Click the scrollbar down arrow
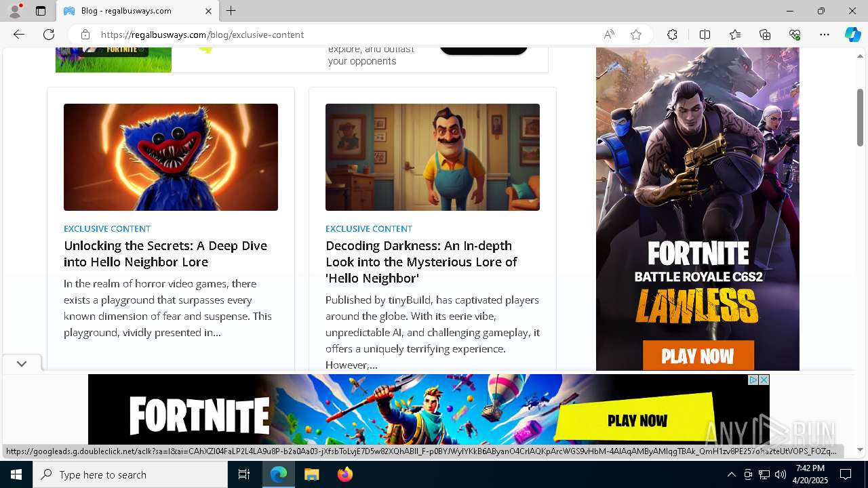 [x=861, y=449]
